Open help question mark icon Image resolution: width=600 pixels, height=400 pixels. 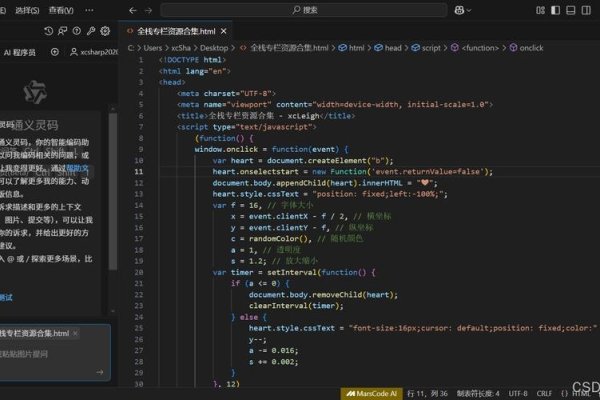(77, 31)
